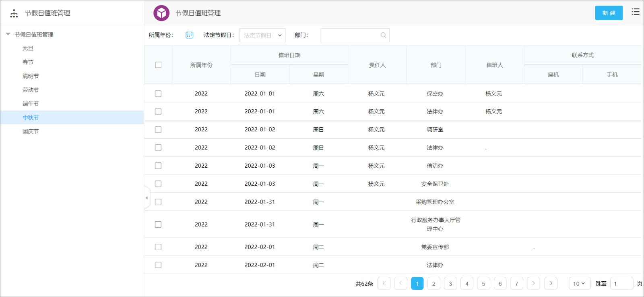Open the year calendar picker icon
644x297 pixels.
[190, 35]
